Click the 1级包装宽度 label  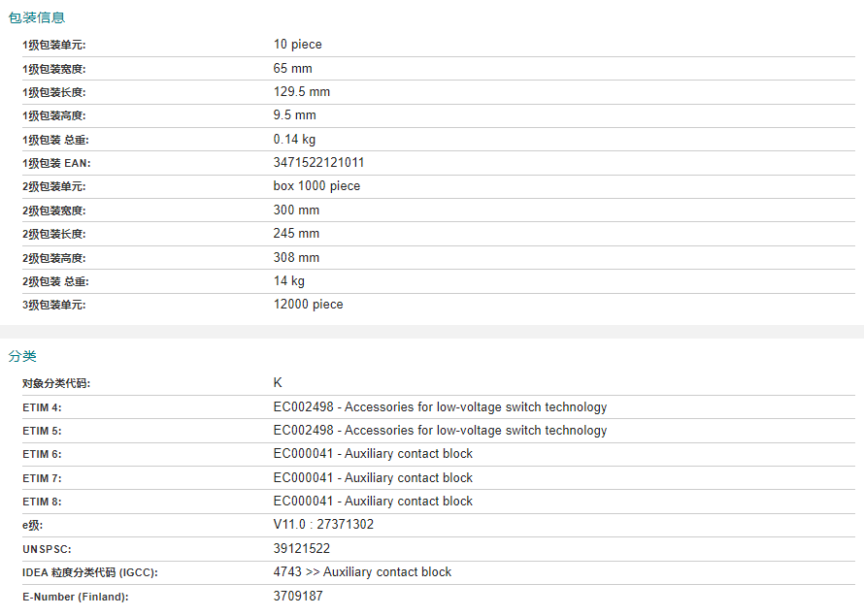tap(54, 70)
